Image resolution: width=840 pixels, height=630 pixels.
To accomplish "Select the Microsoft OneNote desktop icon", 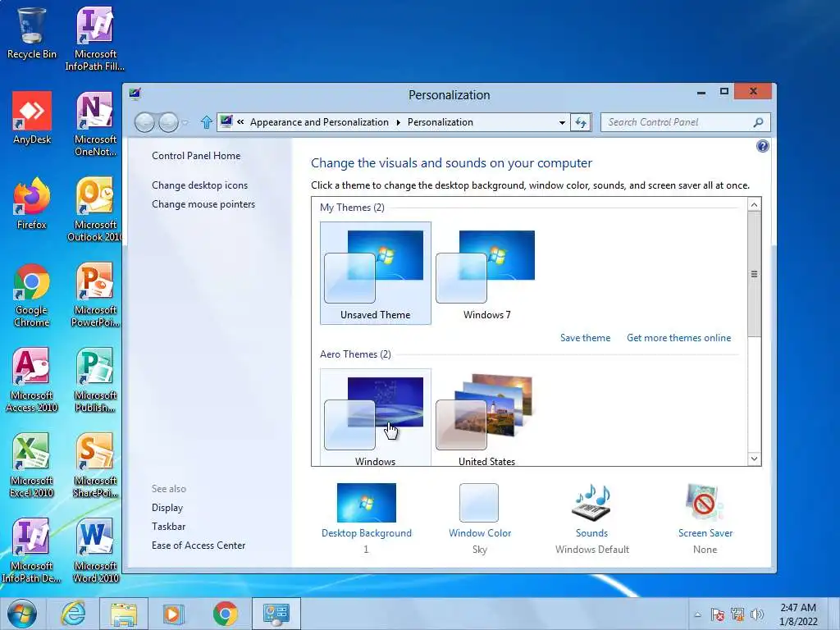I will click(95, 124).
